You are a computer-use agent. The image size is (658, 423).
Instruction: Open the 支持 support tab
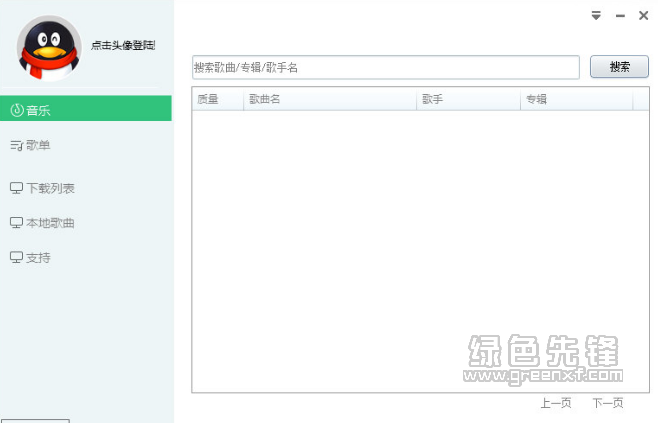(86, 257)
